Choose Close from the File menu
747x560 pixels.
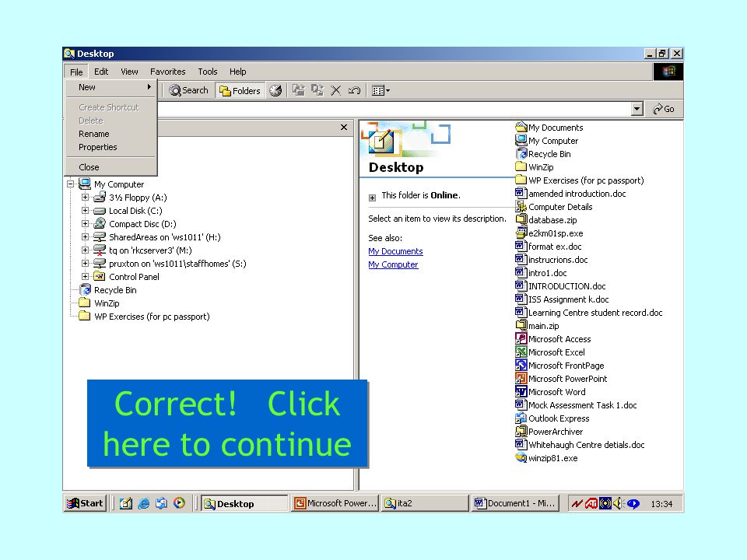click(110, 167)
